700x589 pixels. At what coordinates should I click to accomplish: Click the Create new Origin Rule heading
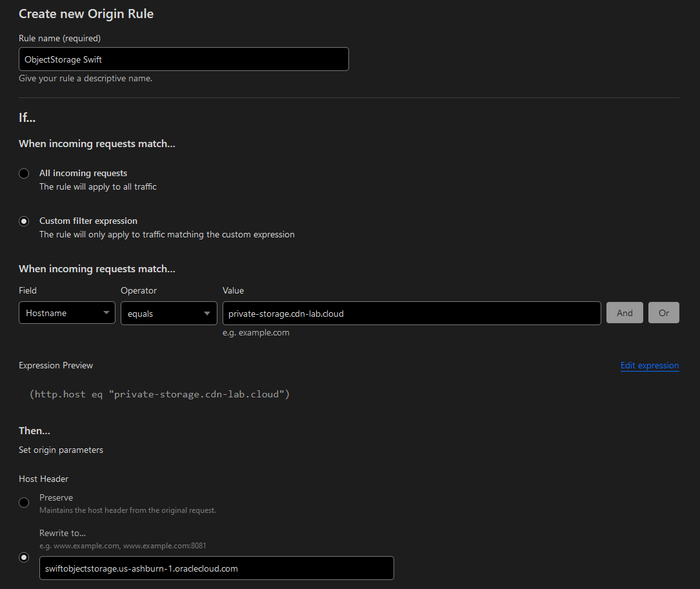(x=86, y=14)
